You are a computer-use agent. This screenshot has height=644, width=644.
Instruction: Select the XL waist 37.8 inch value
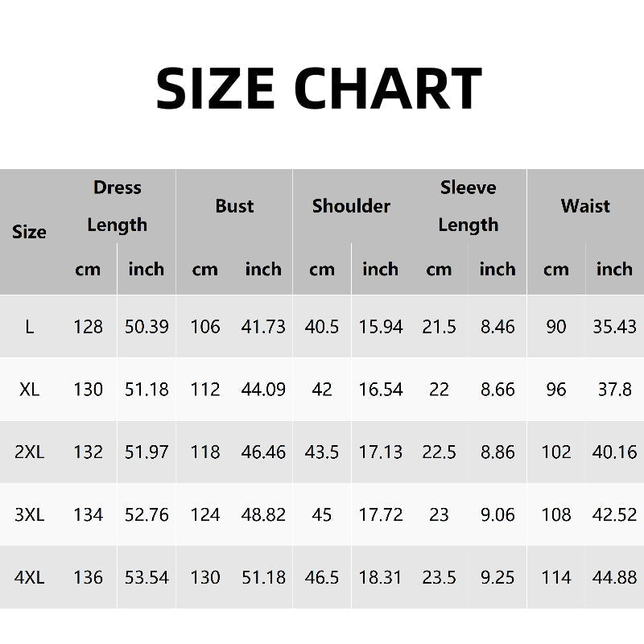coord(615,390)
